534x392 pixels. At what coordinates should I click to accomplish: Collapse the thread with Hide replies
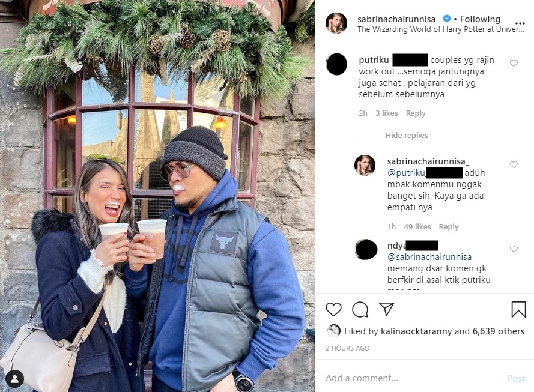[406, 136]
